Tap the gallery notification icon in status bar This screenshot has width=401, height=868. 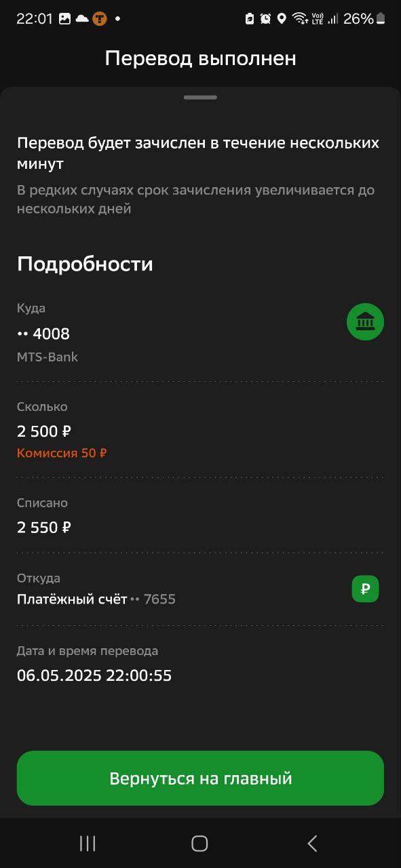(x=64, y=19)
